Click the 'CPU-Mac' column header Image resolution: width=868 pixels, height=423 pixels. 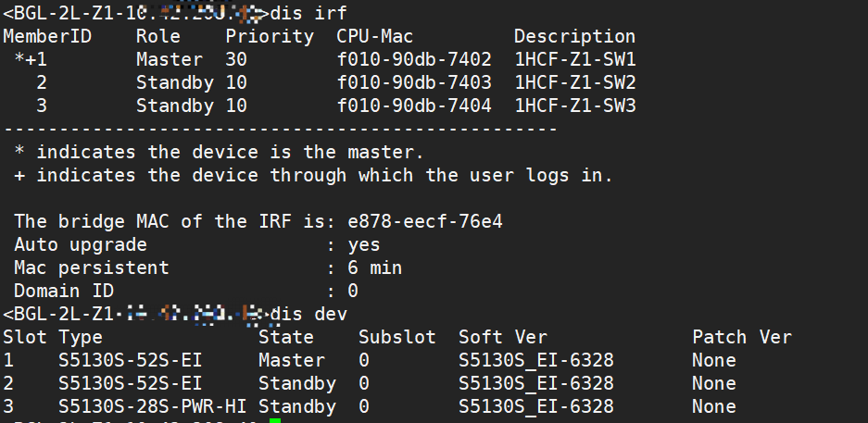[x=375, y=36]
